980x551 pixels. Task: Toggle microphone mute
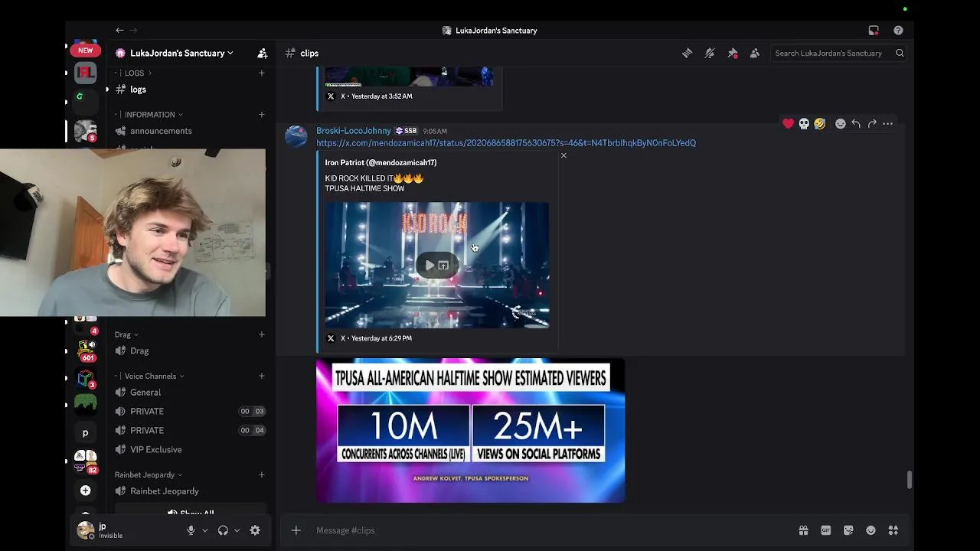click(x=191, y=530)
